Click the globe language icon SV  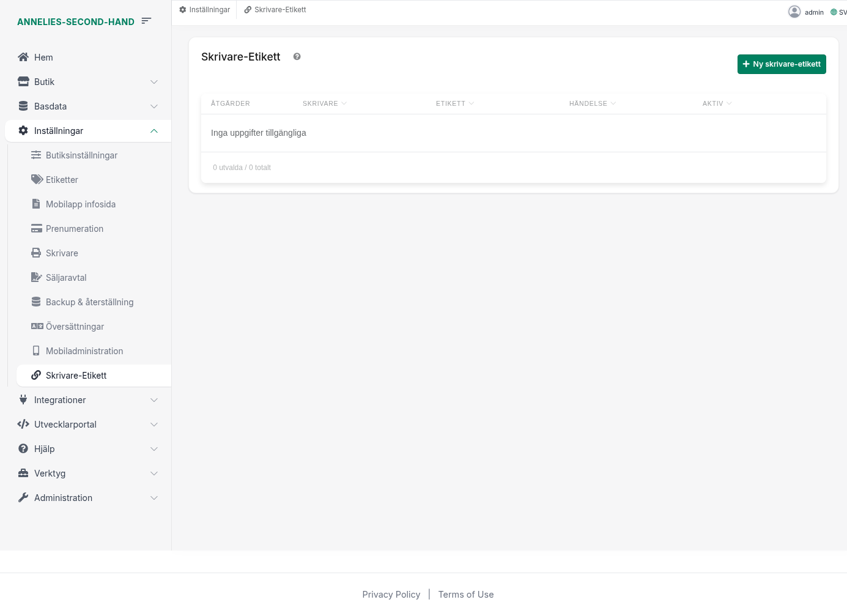834,12
